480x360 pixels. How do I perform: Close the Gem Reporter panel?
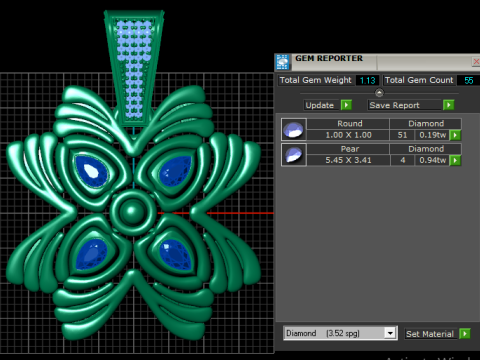pos(476,62)
